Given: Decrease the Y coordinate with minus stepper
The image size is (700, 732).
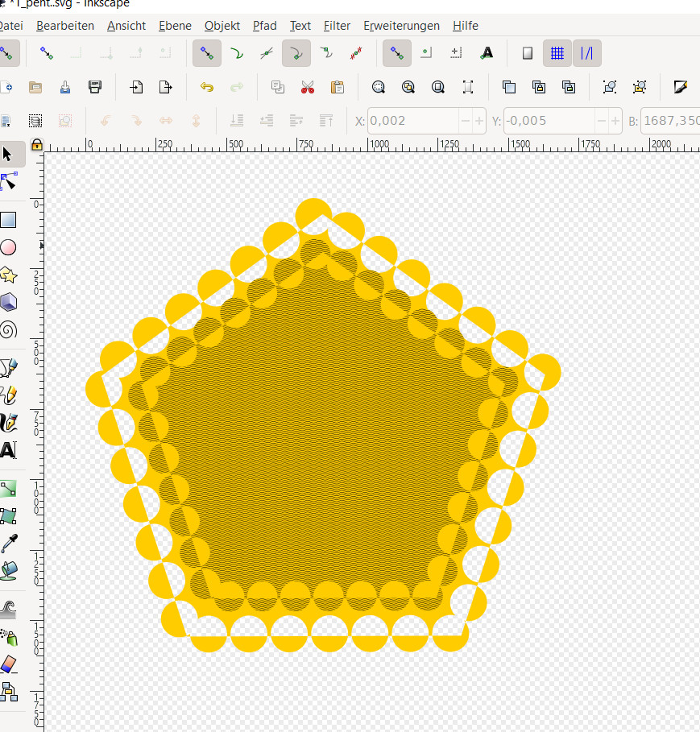Looking at the screenshot, I should (x=602, y=121).
